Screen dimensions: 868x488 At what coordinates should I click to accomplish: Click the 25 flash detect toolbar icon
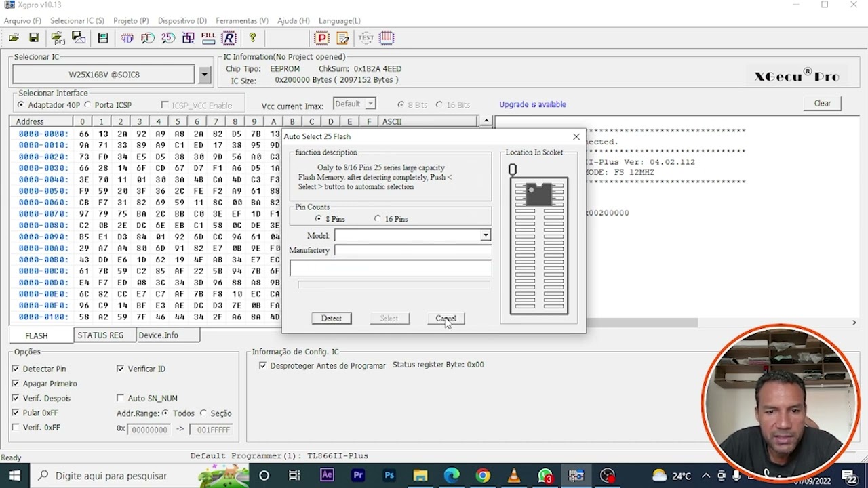(167, 38)
